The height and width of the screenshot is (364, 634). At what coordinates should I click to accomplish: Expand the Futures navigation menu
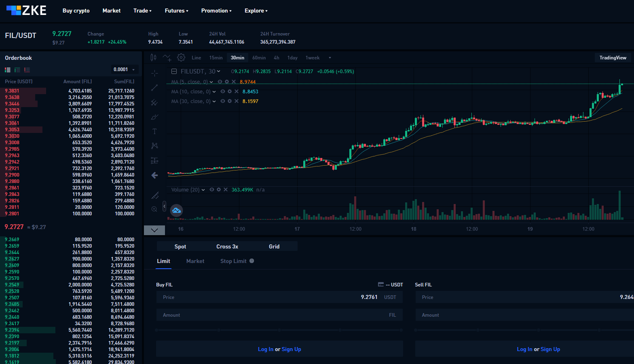176,11
